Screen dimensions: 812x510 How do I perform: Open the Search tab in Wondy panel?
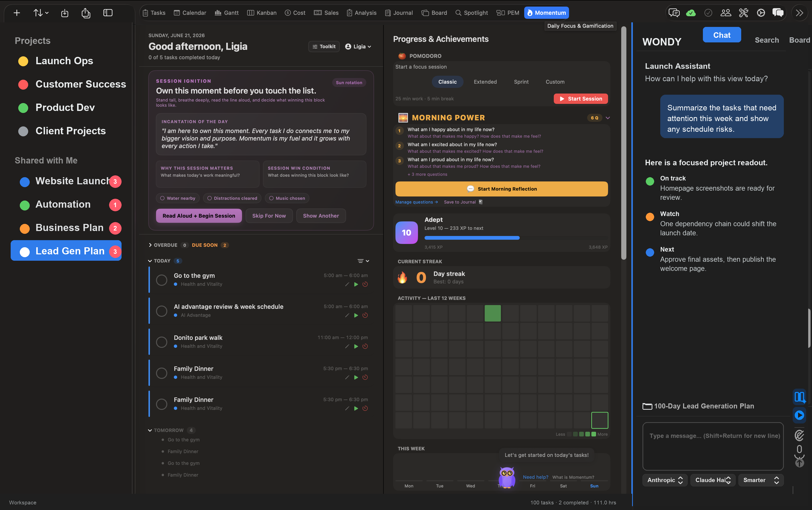[x=767, y=40]
